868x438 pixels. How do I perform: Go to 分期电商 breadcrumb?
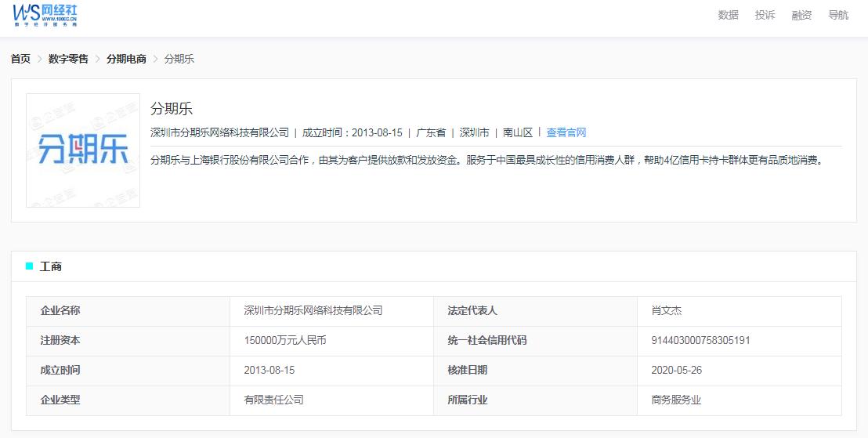point(126,59)
